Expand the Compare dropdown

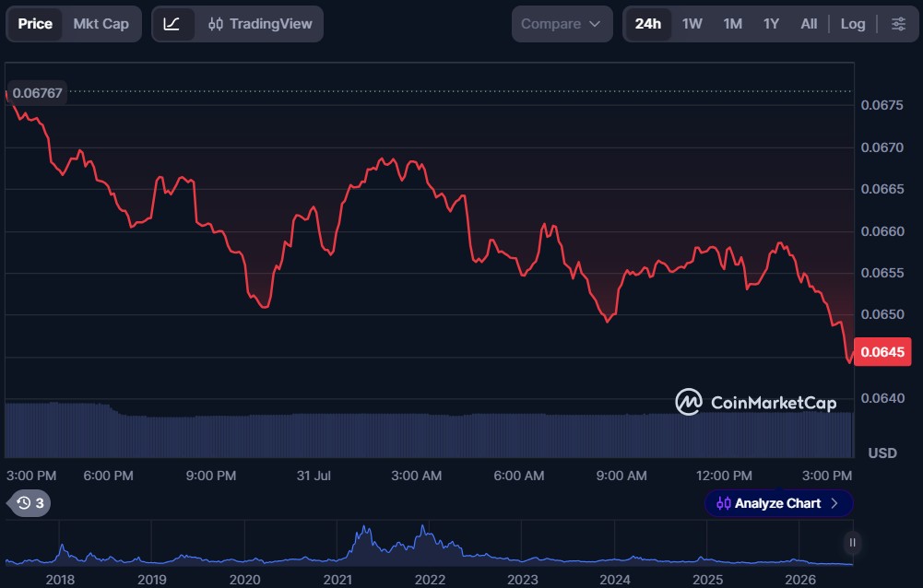coord(562,24)
